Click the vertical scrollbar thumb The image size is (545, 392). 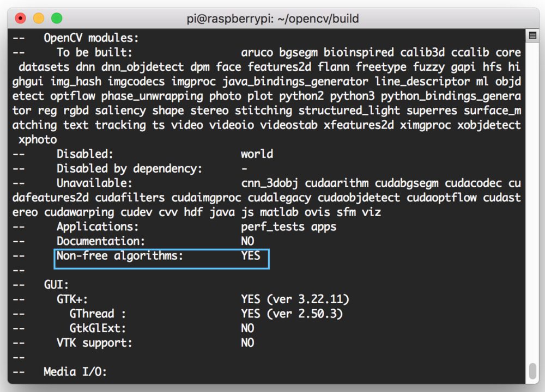[x=532, y=371]
